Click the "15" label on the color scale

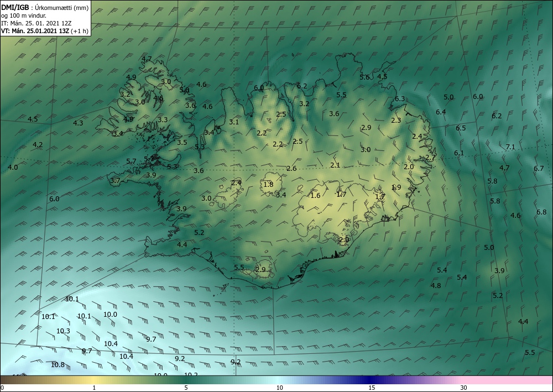pyautogui.click(x=372, y=388)
